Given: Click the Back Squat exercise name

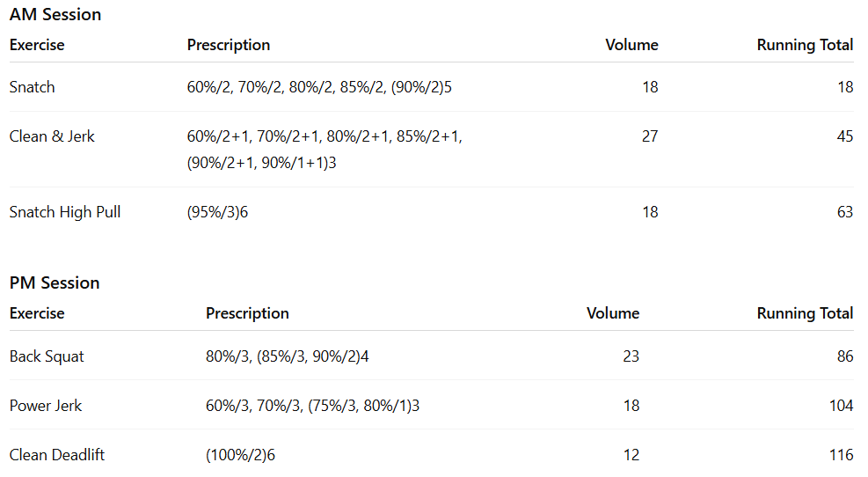Looking at the screenshot, I should click(x=47, y=356).
